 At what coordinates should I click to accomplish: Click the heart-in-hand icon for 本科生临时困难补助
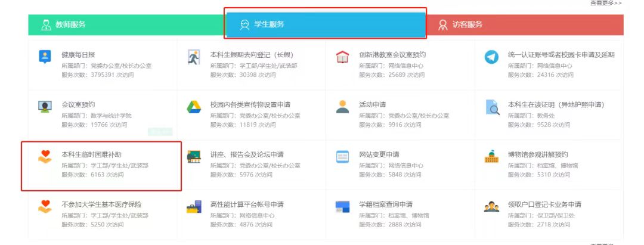click(x=45, y=157)
